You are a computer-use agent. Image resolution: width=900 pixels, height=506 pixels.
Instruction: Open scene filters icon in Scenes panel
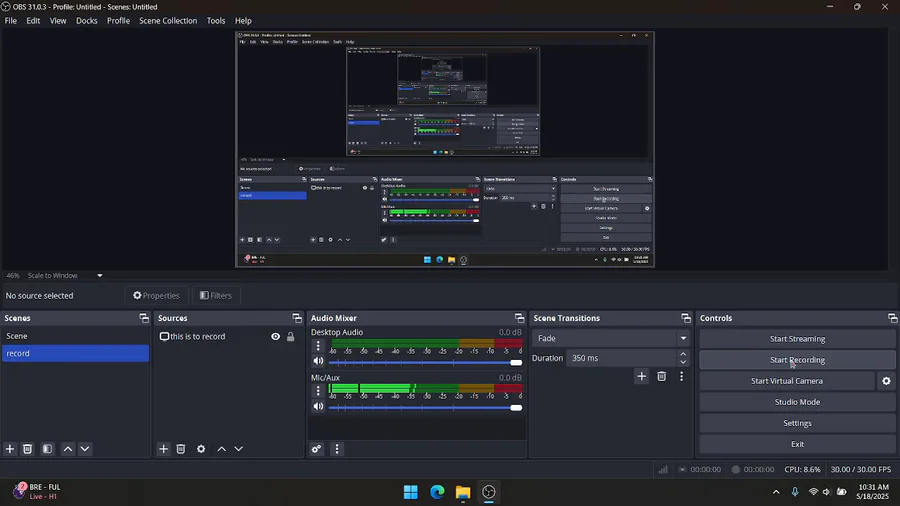click(48, 449)
